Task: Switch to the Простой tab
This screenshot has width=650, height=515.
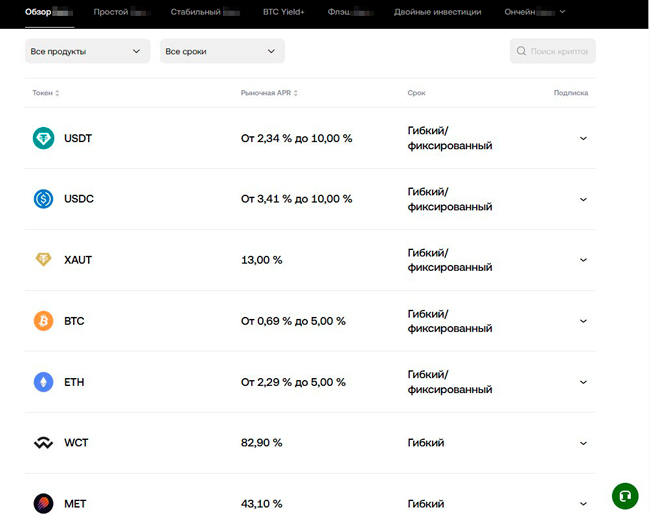Action: click(x=122, y=12)
